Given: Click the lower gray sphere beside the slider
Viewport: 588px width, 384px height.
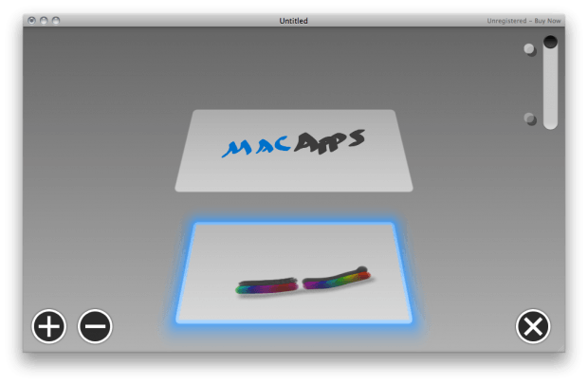Looking at the screenshot, I should click(530, 119).
